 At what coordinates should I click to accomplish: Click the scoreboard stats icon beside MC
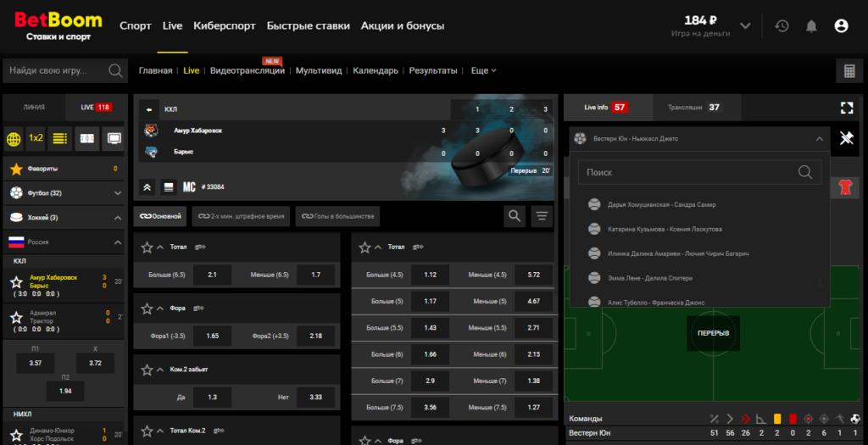coord(169,187)
